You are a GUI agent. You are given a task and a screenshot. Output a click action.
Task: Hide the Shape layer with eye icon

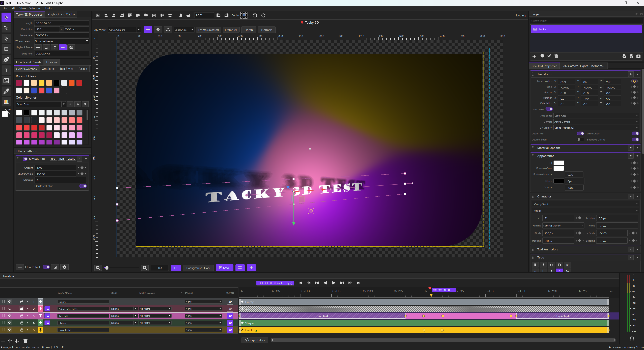pyautogui.click(x=10, y=323)
